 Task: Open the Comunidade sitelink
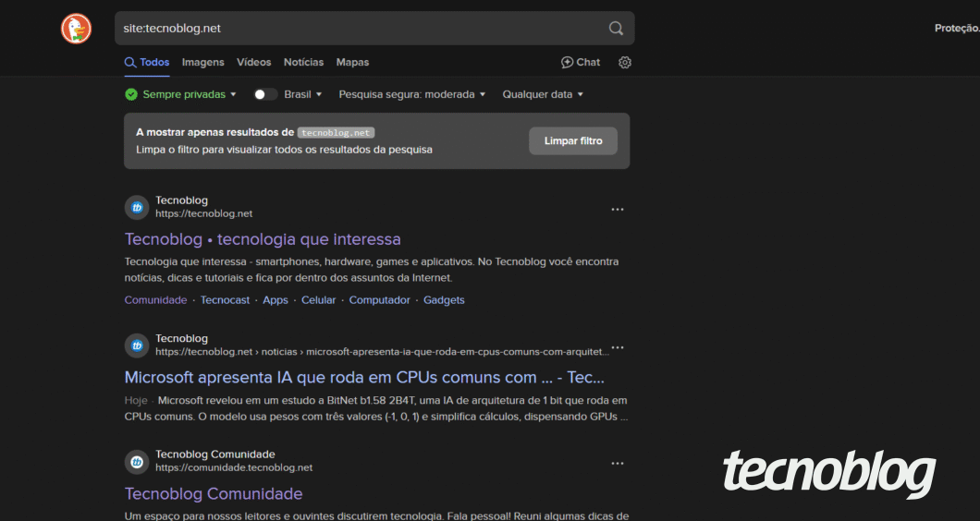pyautogui.click(x=155, y=300)
